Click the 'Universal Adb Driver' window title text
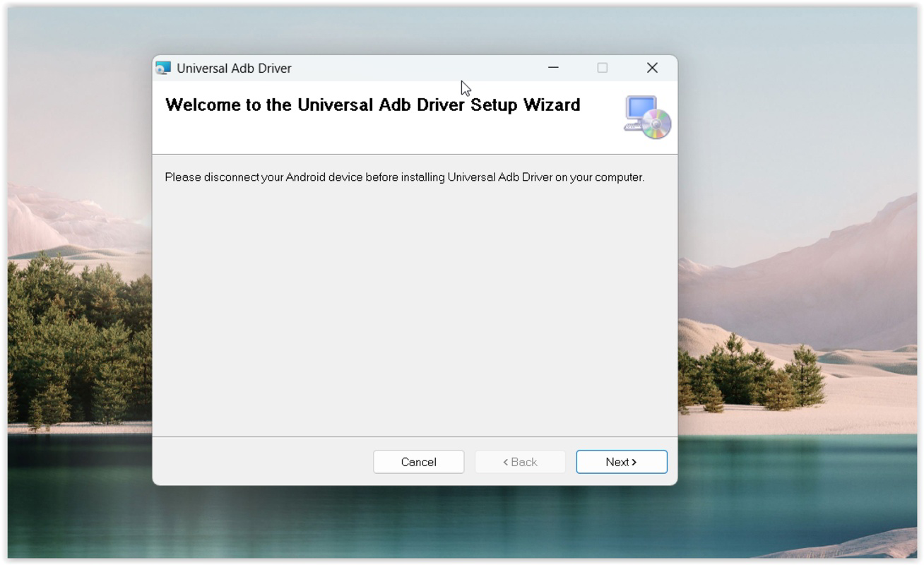 [234, 69]
